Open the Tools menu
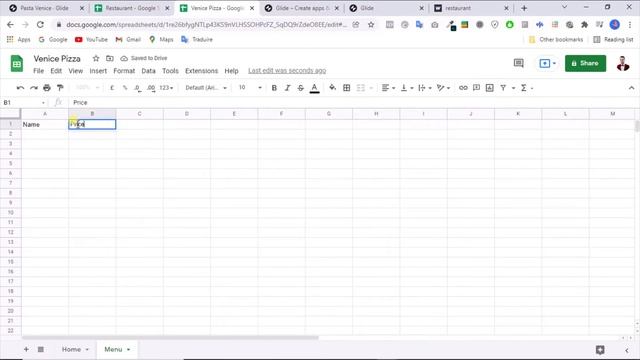 point(170,71)
